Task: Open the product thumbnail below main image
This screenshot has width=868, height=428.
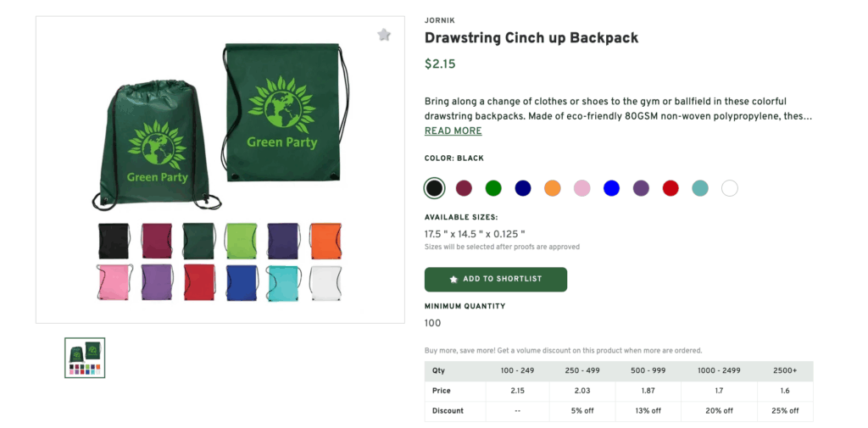Action: pos(85,357)
